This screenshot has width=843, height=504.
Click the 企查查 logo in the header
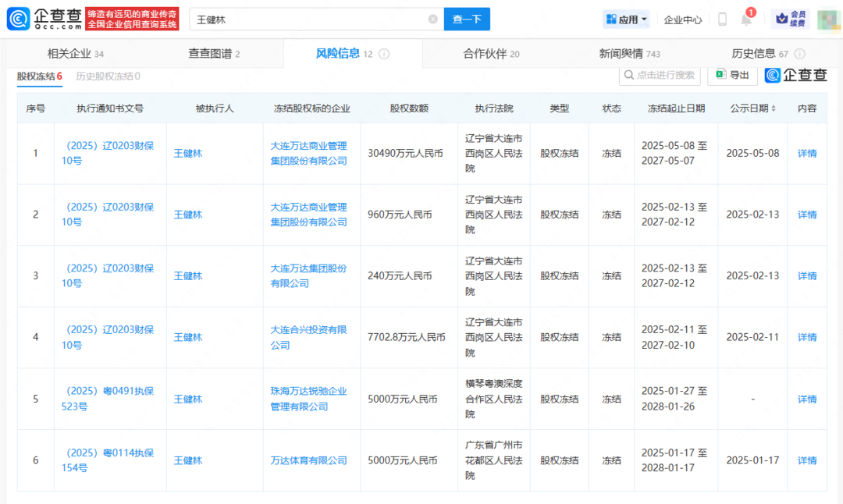click(x=44, y=19)
